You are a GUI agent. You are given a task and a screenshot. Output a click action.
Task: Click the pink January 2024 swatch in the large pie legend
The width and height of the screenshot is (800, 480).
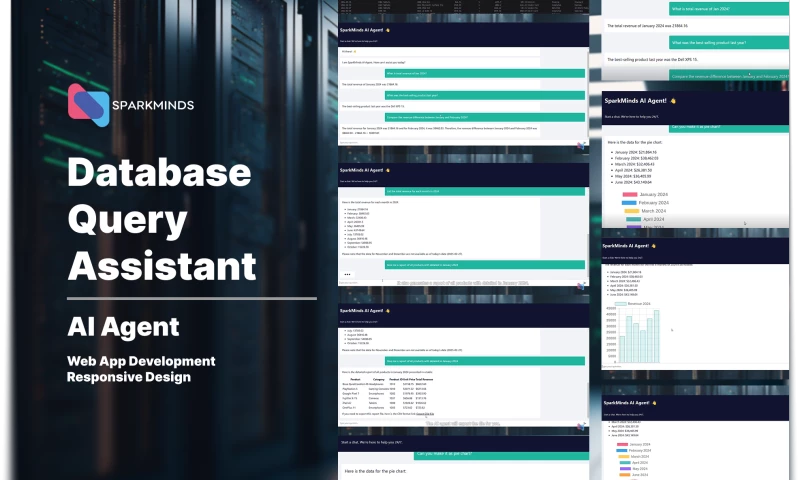pyautogui.click(x=630, y=194)
